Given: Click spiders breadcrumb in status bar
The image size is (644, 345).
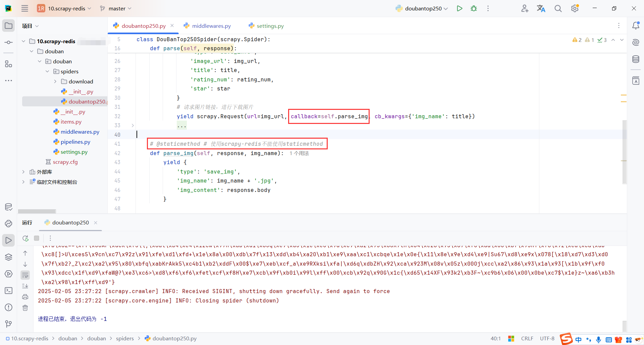Looking at the screenshot, I should coord(125,339).
